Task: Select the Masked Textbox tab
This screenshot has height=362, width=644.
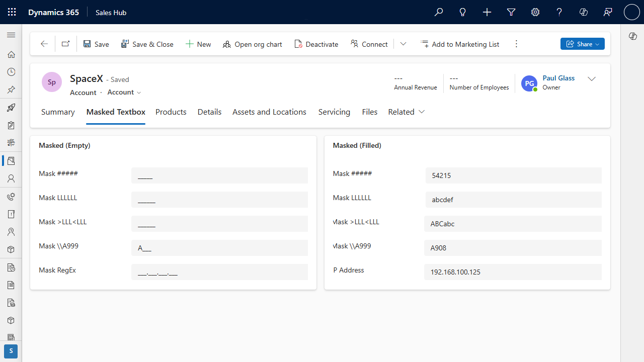Action: 116,112
